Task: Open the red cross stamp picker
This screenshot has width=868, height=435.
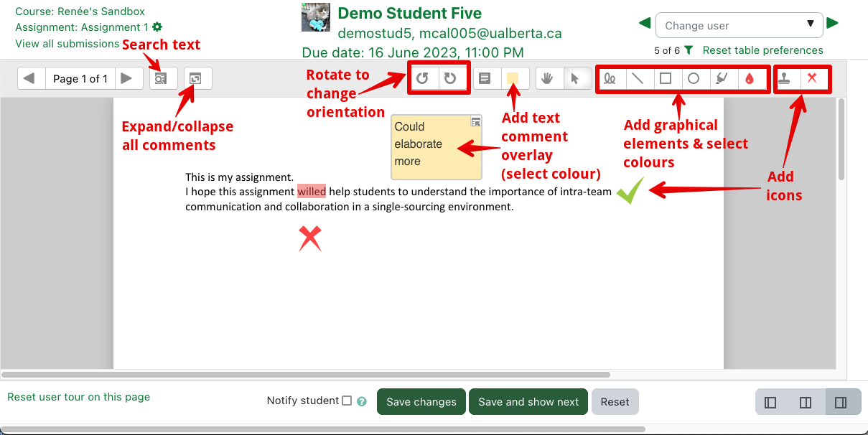Action: (812, 78)
